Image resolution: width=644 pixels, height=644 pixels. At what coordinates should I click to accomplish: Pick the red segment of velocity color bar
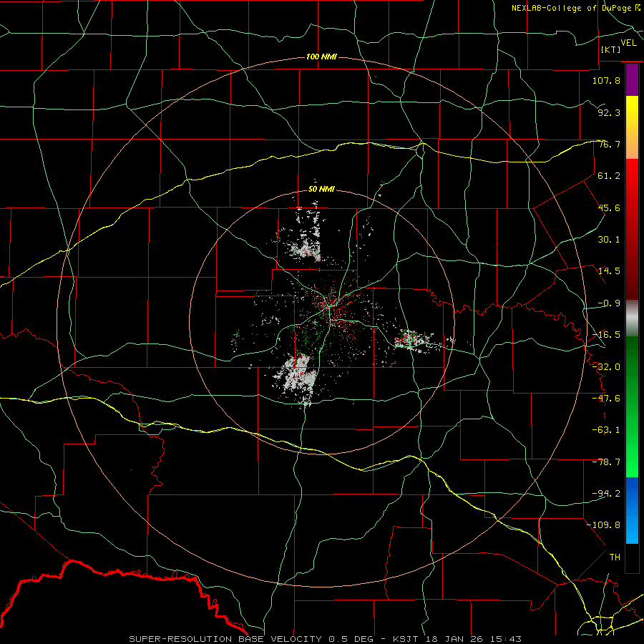(x=632, y=229)
